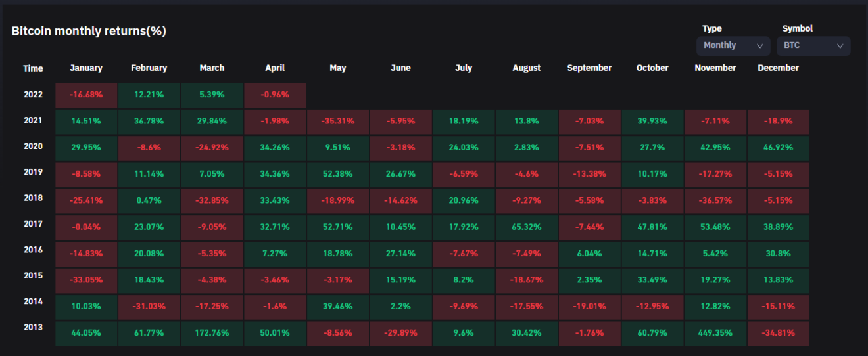
Task: Click the -31.03% February 2014 cell
Action: click(149, 306)
